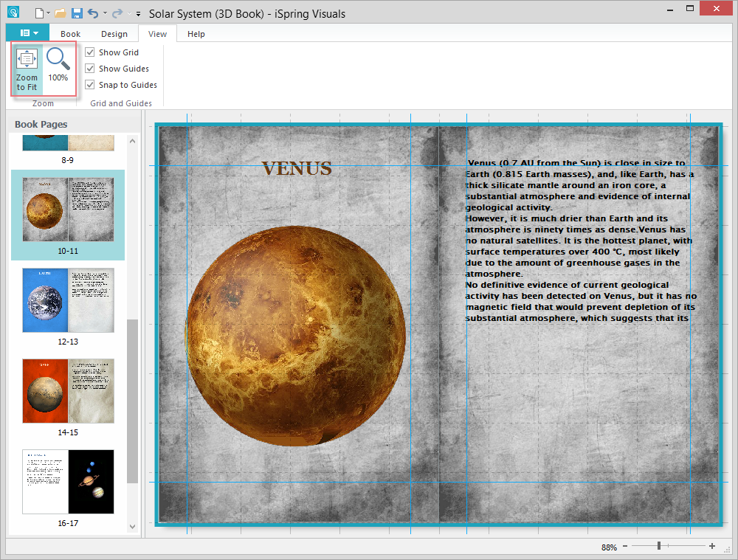Click the iSpring application menu icon

(13, 13)
